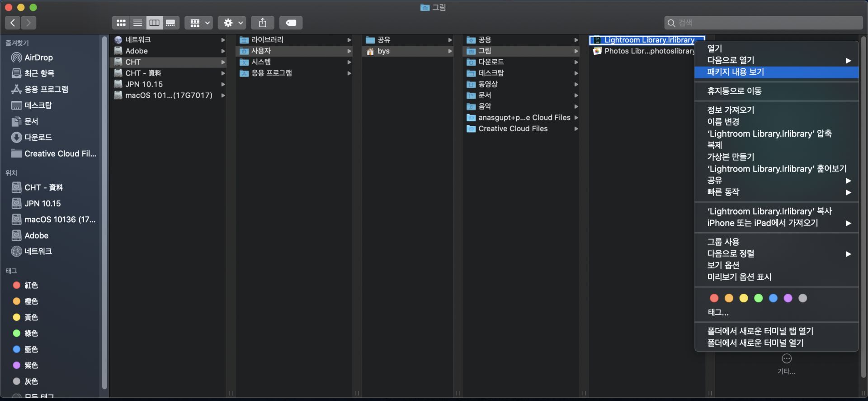Choose 휴지통으로 이동 menu item
Image resolution: width=868 pixels, height=401 pixels.
(776, 91)
